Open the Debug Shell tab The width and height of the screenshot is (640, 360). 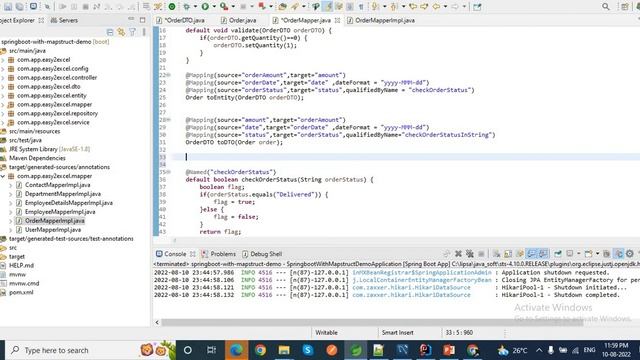click(262, 254)
